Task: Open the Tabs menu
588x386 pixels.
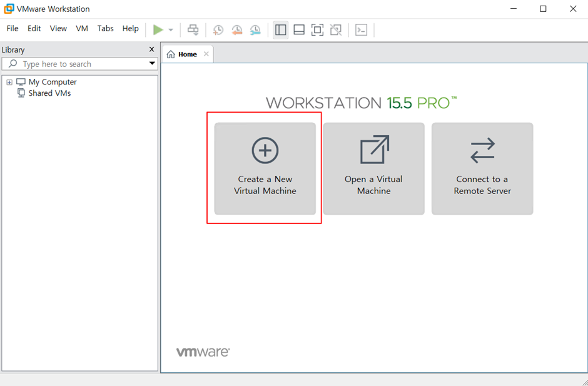Action: click(105, 29)
